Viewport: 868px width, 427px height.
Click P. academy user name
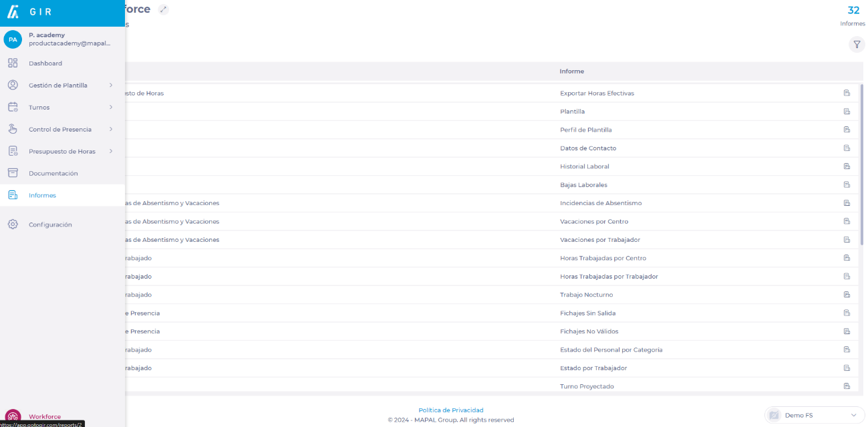[47, 35]
